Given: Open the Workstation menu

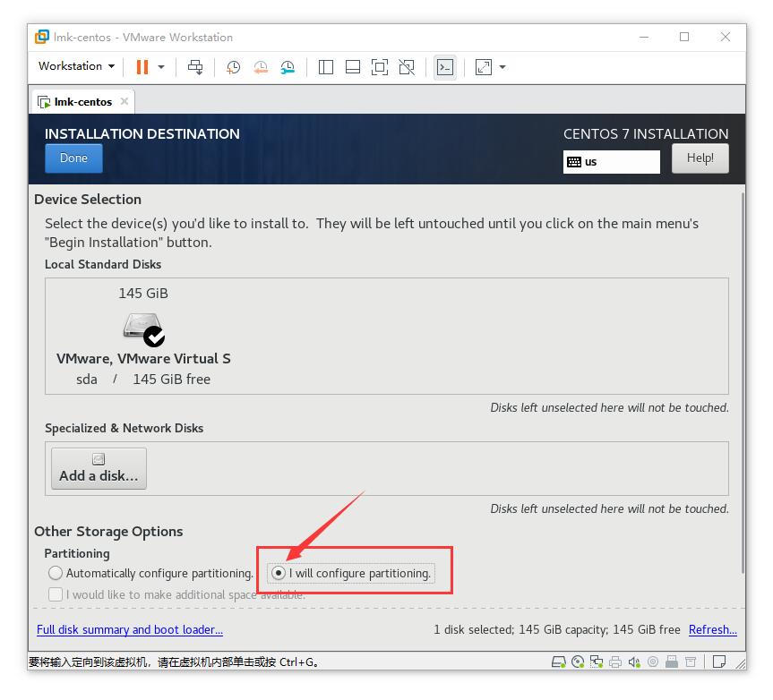Looking at the screenshot, I should coord(76,66).
